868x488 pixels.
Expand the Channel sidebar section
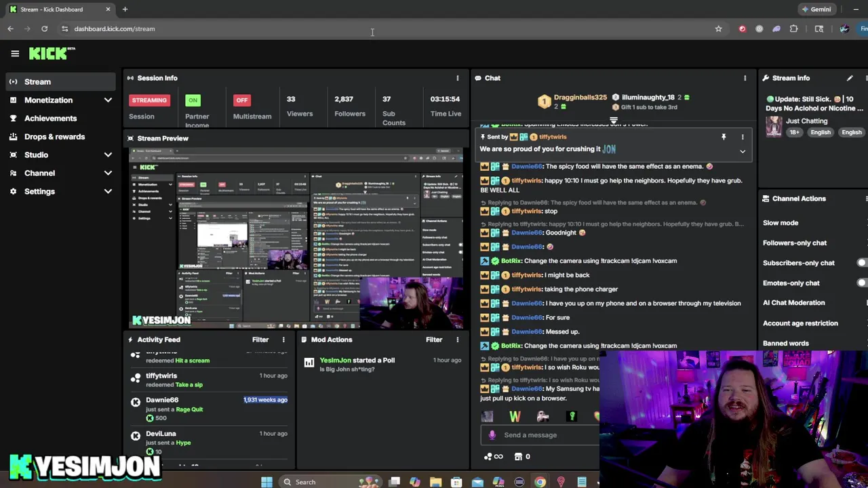(108, 174)
